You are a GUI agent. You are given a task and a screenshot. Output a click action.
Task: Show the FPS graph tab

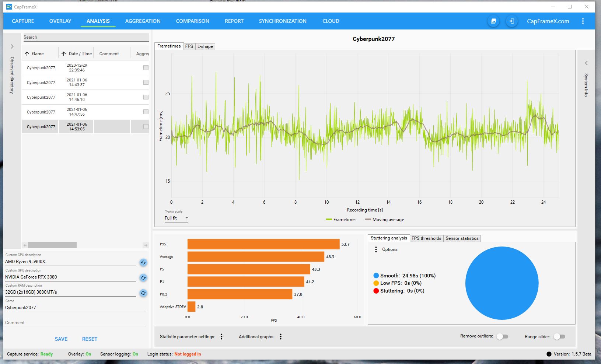tap(189, 46)
